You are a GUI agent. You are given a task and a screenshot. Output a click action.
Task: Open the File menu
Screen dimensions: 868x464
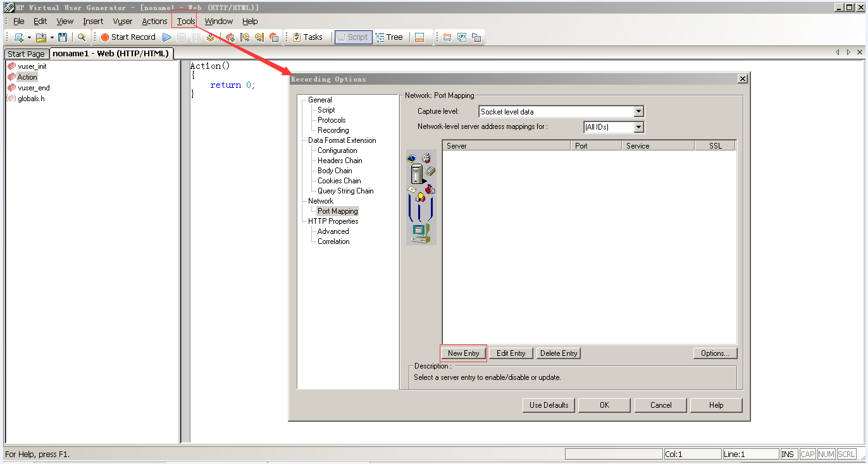pyautogui.click(x=19, y=21)
